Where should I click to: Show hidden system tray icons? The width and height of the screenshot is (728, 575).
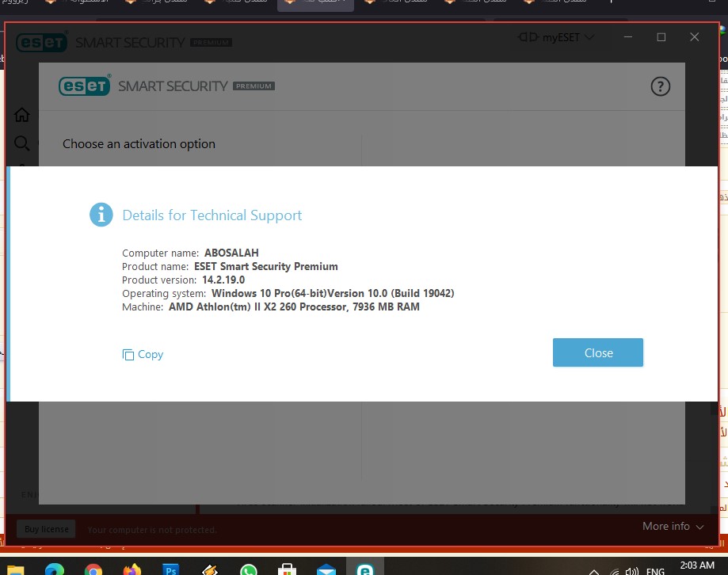click(594, 572)
